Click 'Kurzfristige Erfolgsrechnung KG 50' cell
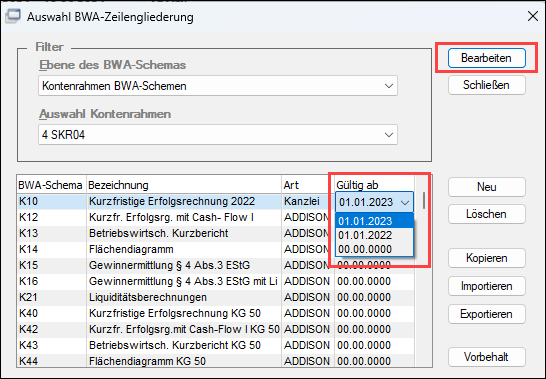 point(184,314)
